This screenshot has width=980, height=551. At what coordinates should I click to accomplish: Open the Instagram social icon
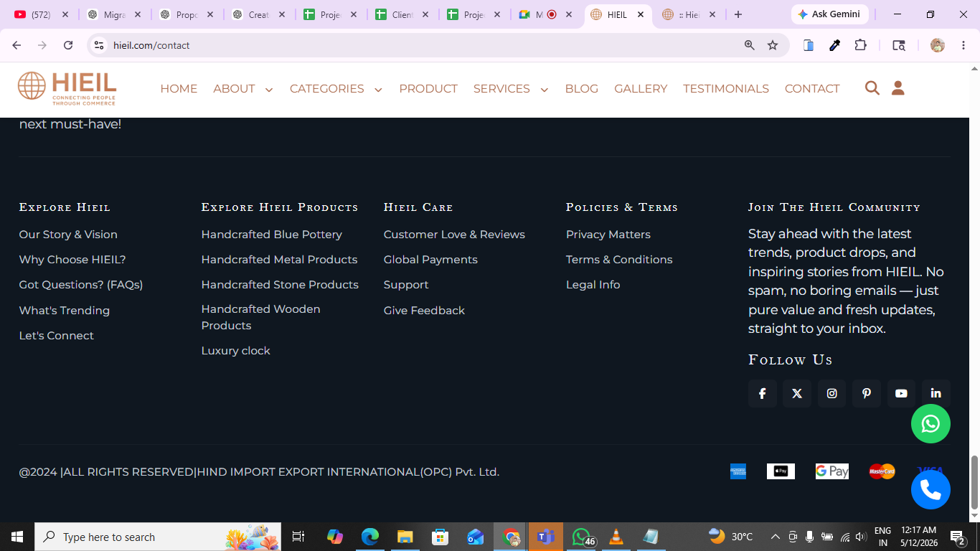(831, 393)
